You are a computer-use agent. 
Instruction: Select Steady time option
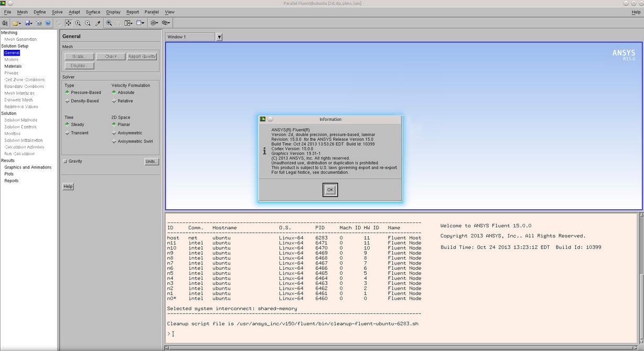[74, 124]
